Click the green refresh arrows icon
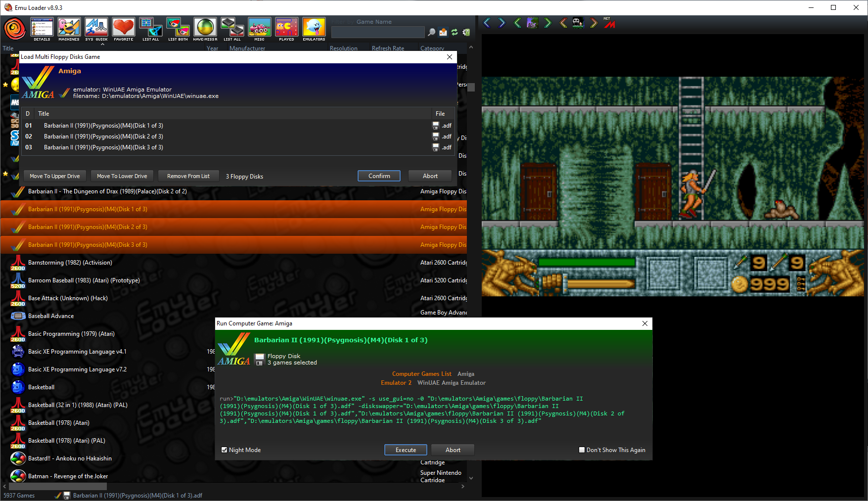Viewport: 868px width, 501px height. pos(455,32)
